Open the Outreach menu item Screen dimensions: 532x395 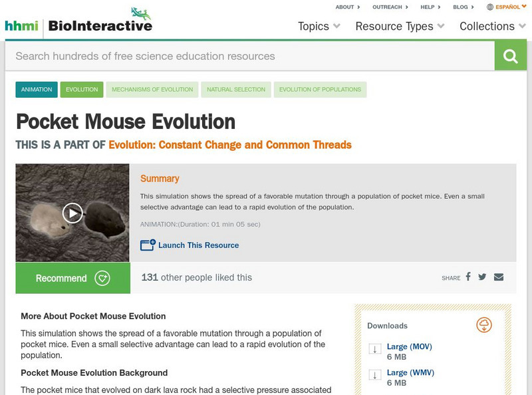coord(389,7)
